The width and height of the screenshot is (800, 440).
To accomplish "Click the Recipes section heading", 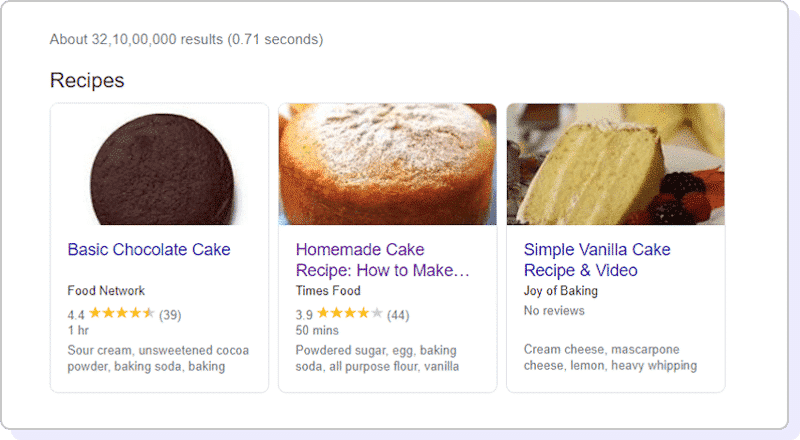I will [x=87, y=80].
